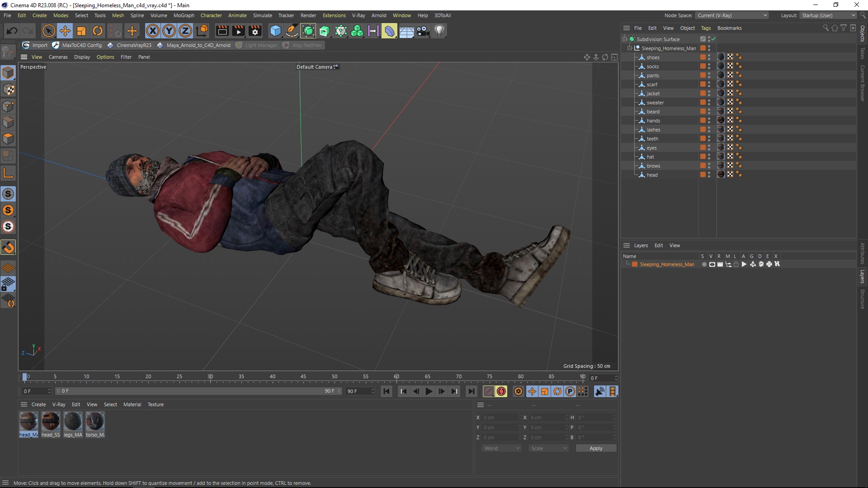Collapse the Subdivision Surface tree node
The image size is (868, 488).
click(625, 39)
